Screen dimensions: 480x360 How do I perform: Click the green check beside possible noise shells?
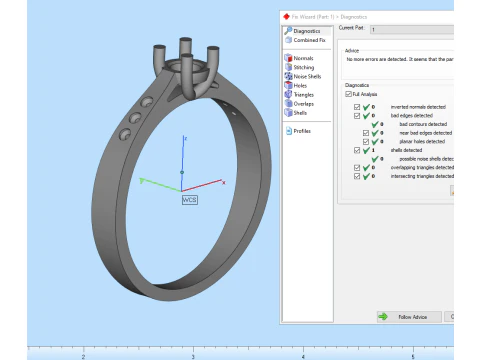[x=375, y=159]
